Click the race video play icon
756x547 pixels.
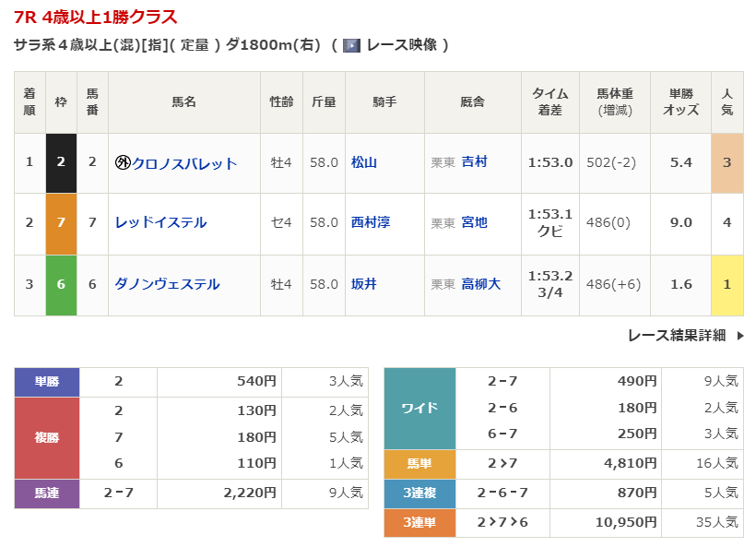click(351, 45)
